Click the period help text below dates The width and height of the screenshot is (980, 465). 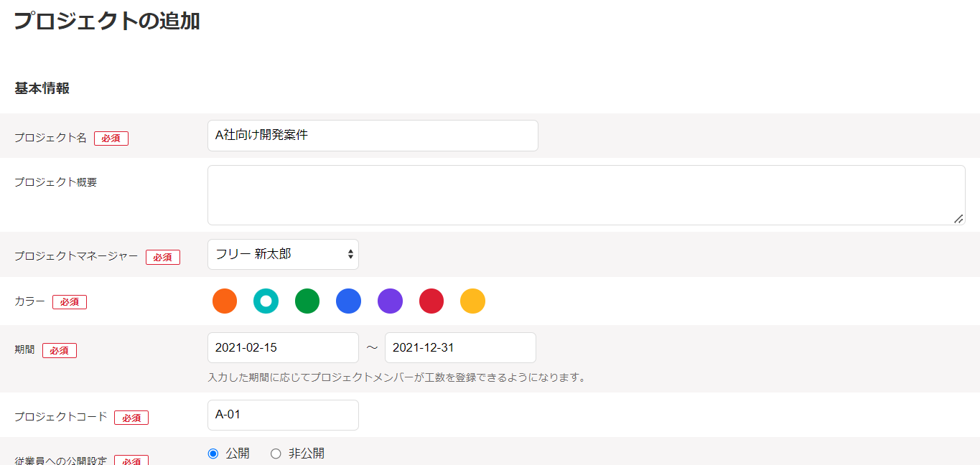point(397,377)
